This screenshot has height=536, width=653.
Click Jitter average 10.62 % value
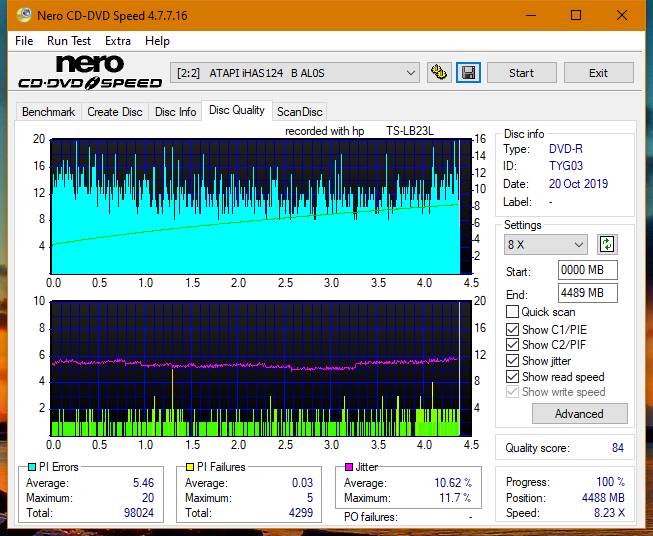(x=453, y=483)
